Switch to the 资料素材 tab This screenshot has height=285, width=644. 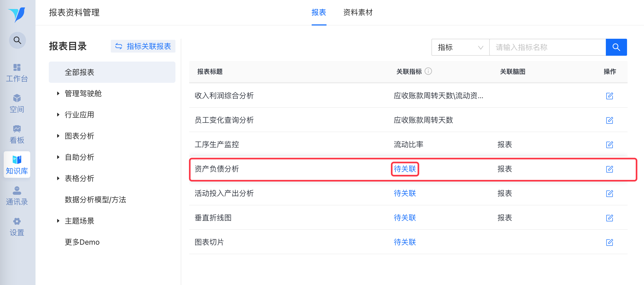pyautogui.click(x=358, y=12)
